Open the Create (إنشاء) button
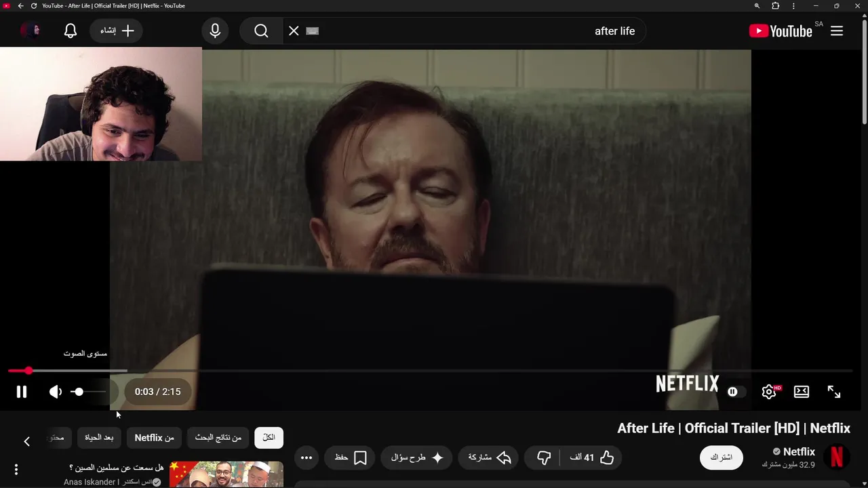The height and width of the screenshot is (488, 868). point(117,31)
